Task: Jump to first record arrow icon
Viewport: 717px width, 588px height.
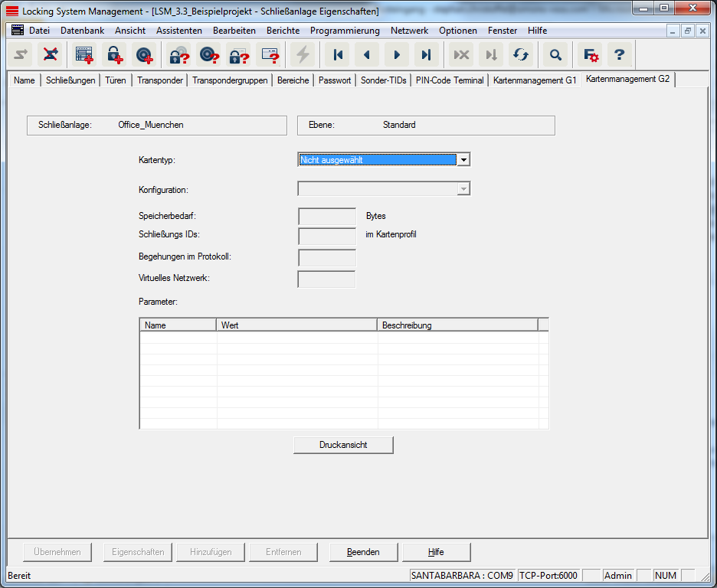Action: (337, 54)
